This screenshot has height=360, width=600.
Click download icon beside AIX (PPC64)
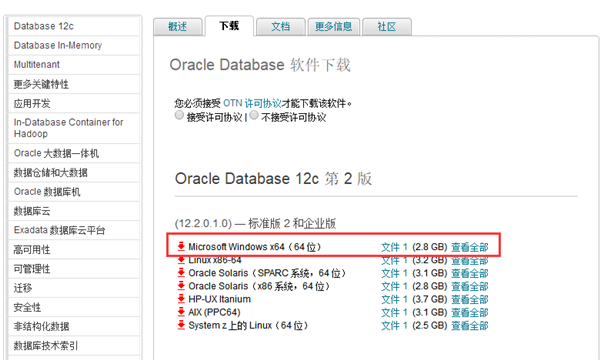(181, 312)
